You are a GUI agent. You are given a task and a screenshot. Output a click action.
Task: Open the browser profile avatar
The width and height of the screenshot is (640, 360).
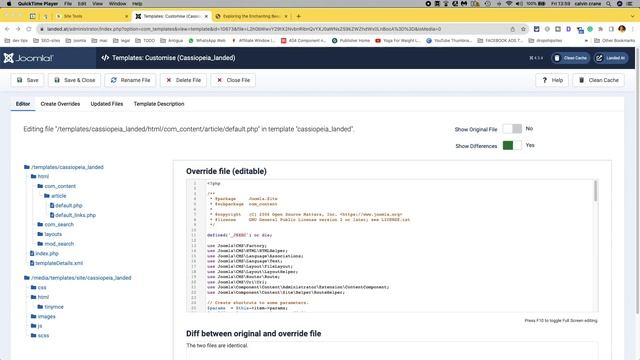click(x=622, y=29)
